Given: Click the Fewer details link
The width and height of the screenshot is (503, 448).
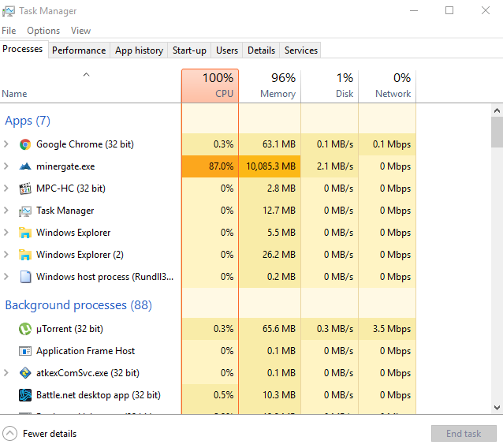Looking at the screenshot, I should 50,434.
